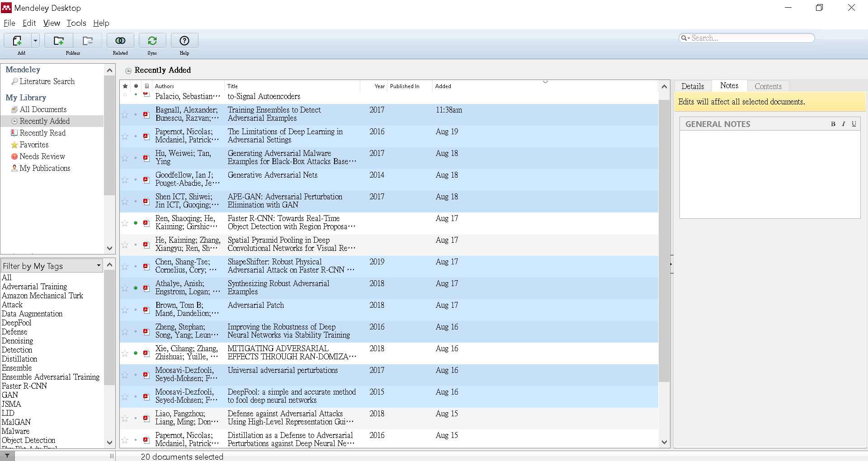Screen dimensions: 868x461
Task: Switch to the Contents tab
Action: 768,86
